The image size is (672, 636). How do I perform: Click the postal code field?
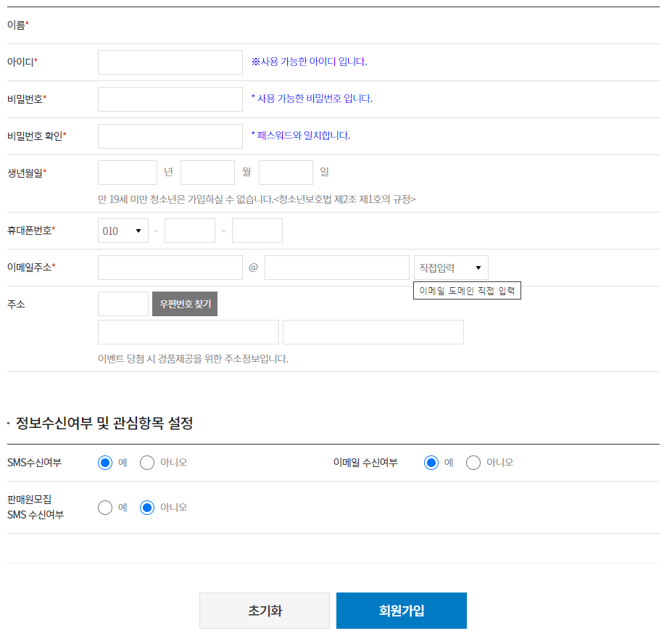123,304
